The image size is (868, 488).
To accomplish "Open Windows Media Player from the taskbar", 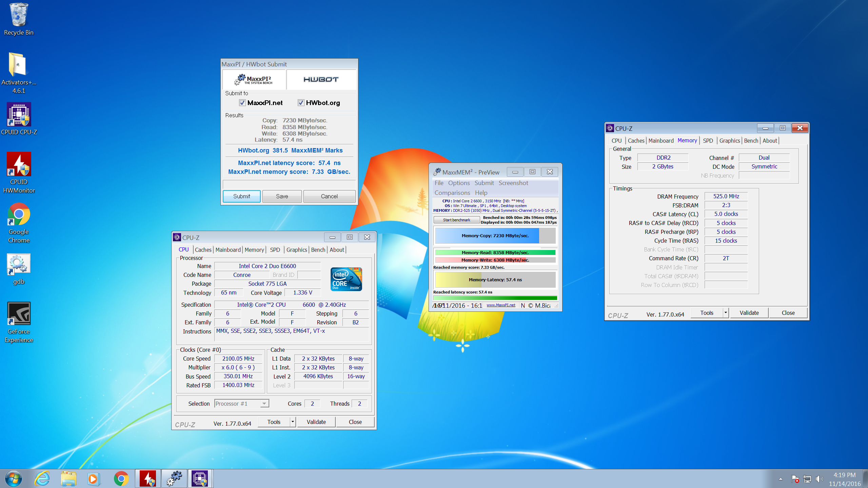I will coord(94,479).
